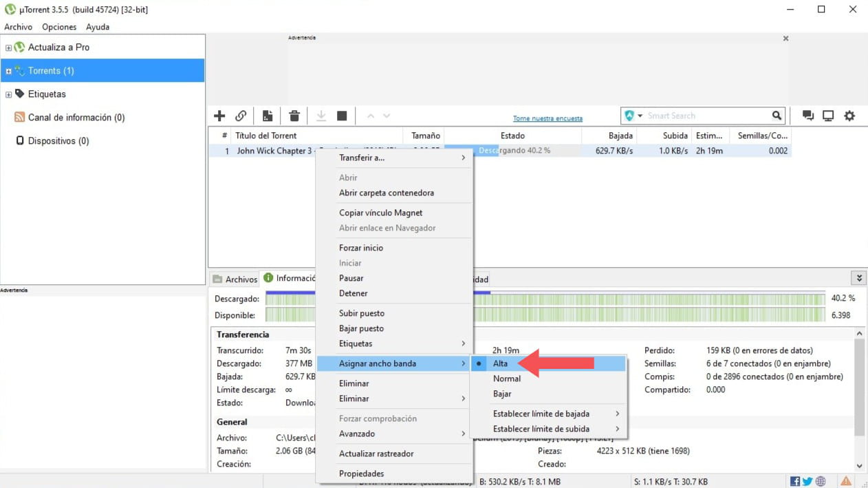Click the search magnifier icon
The image size is (868, 488).
coord(777,116)
